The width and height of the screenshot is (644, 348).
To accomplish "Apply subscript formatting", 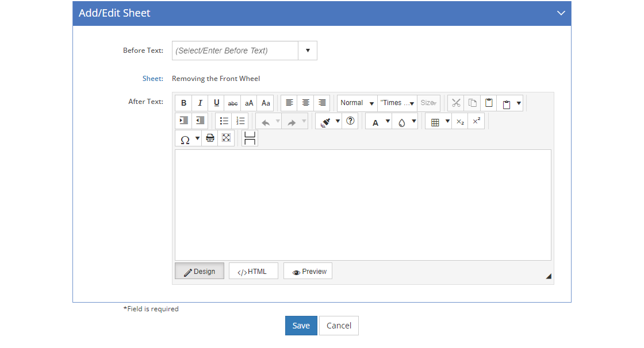I will pyautogui.click(x=460, y=121).
